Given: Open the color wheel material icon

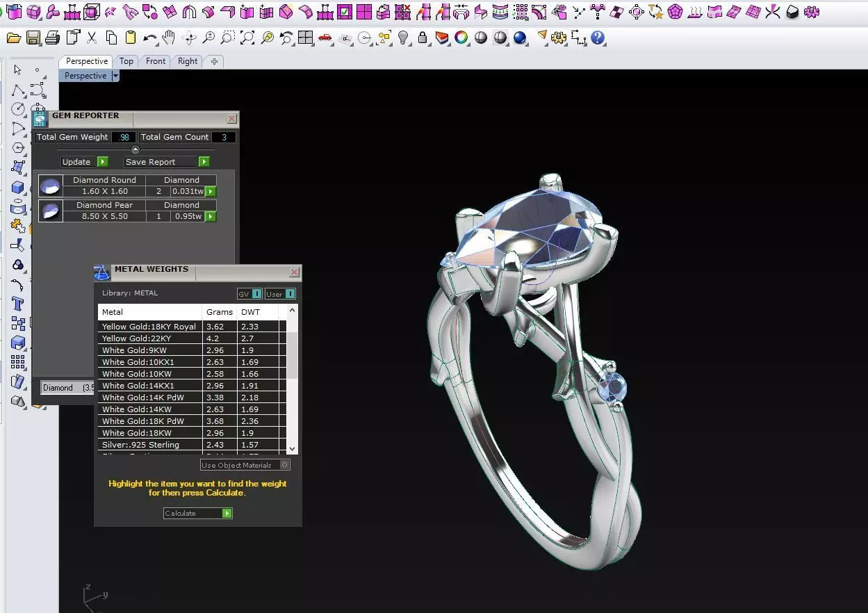Looking at the screenshot, I should click(461, 38).
